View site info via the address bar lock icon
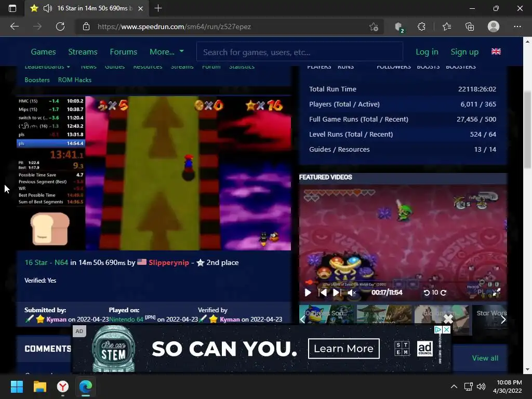Screen dimensions: 532x399 tap(86, 26)
